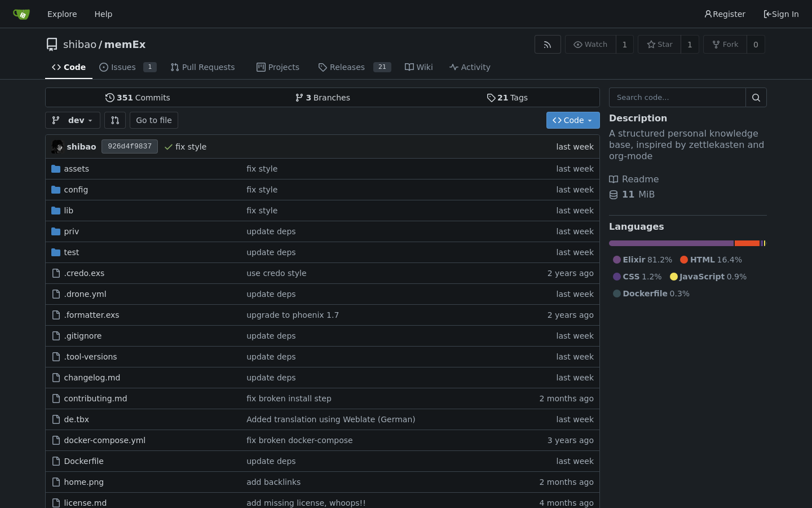Open the Activity tab
Screen dimensions: 812x508
pos(470,67)
